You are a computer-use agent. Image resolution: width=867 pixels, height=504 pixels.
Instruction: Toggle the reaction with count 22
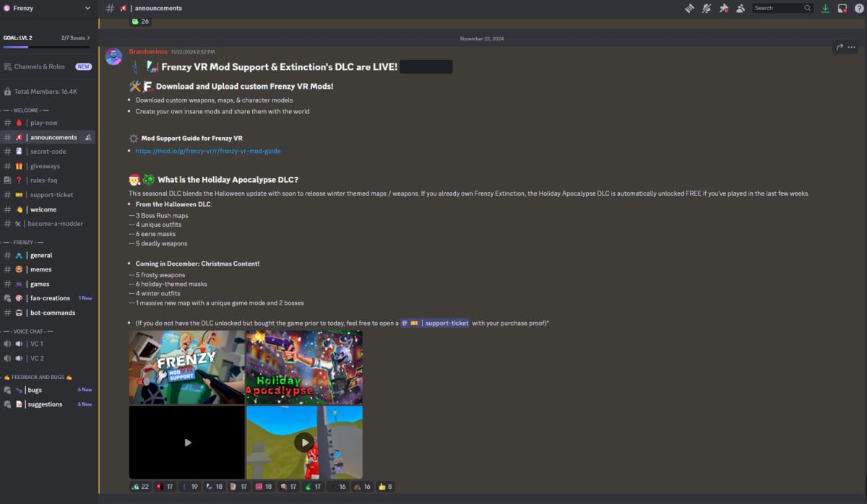pyautogui.click(x=141, y=487)
